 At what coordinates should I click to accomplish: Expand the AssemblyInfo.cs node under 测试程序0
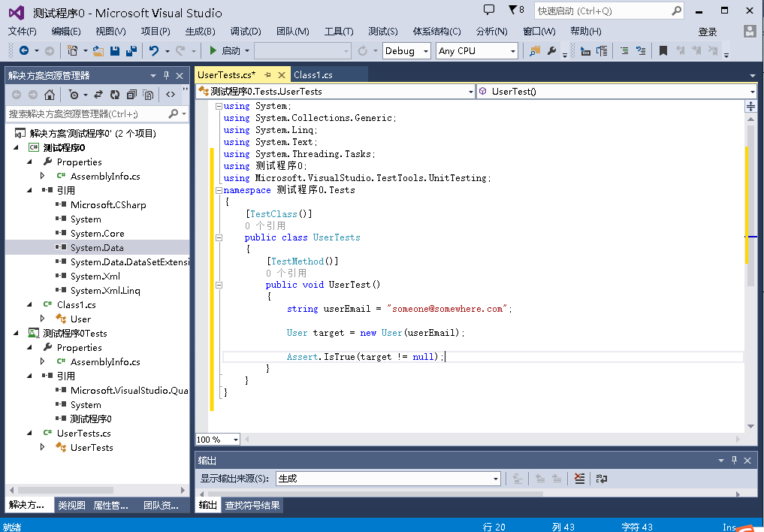(x=42, y=176)
